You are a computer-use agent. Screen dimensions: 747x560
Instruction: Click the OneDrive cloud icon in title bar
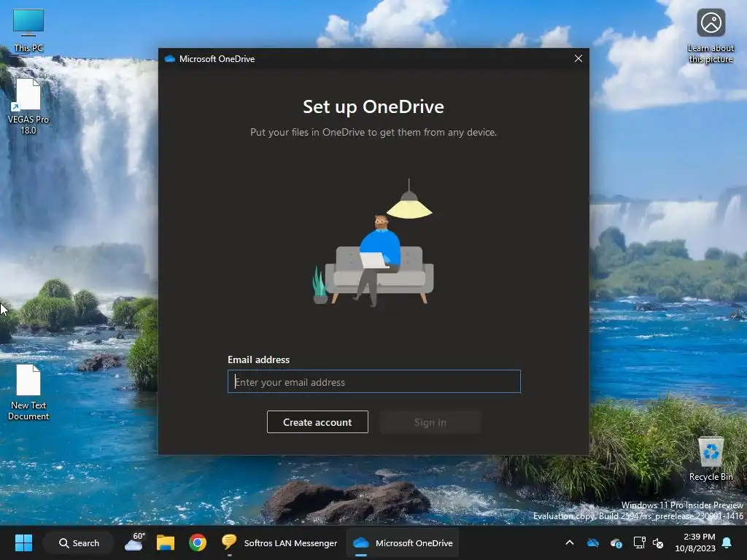(x=169, y=58)
